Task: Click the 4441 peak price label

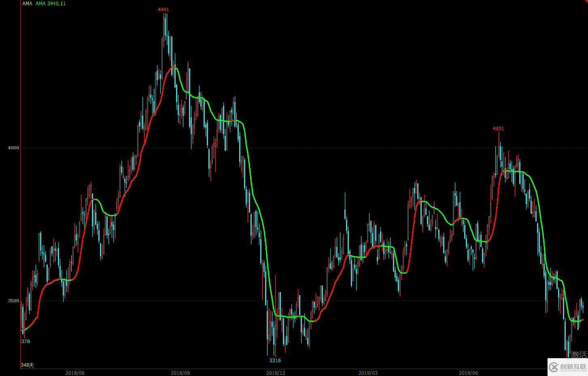Action: (163, 10)
